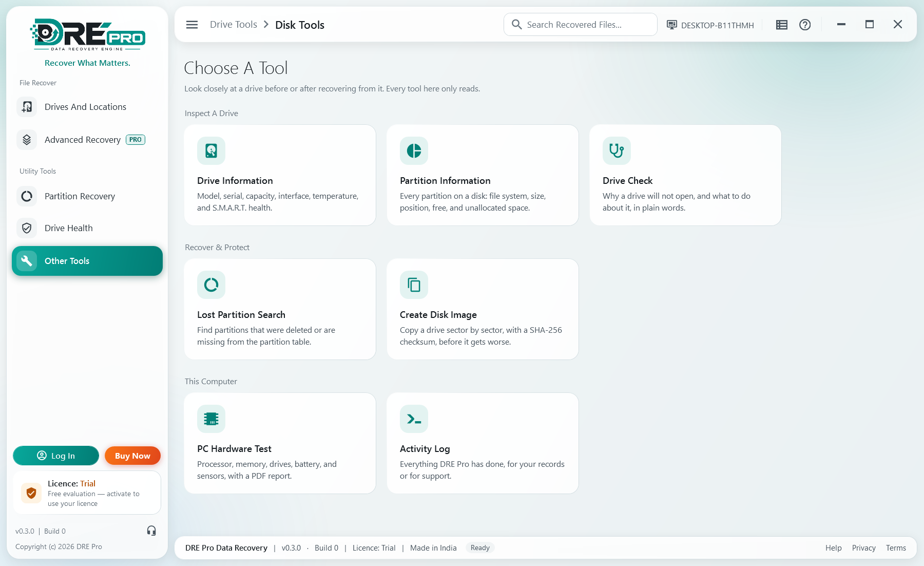Click the Buy Now button
The height and width of the screenshot is (566, 924).
(132, 456)
